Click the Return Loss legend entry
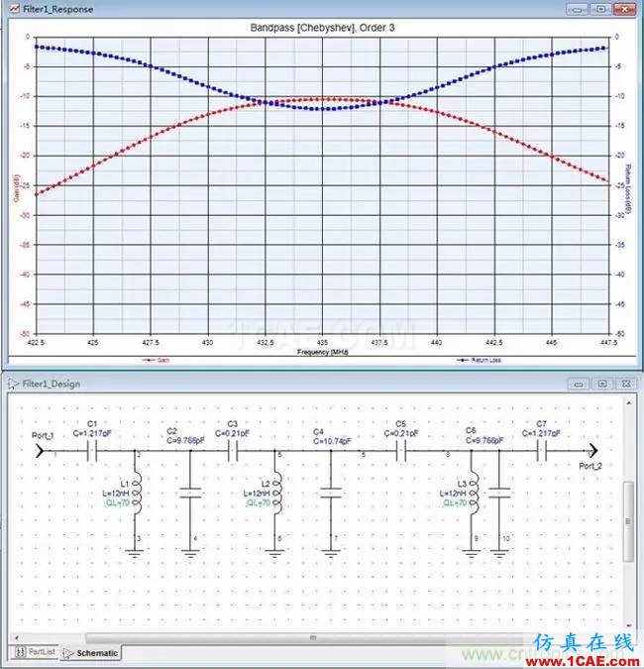This screenshot has height=669, width=644. click(x=479, y=360)
